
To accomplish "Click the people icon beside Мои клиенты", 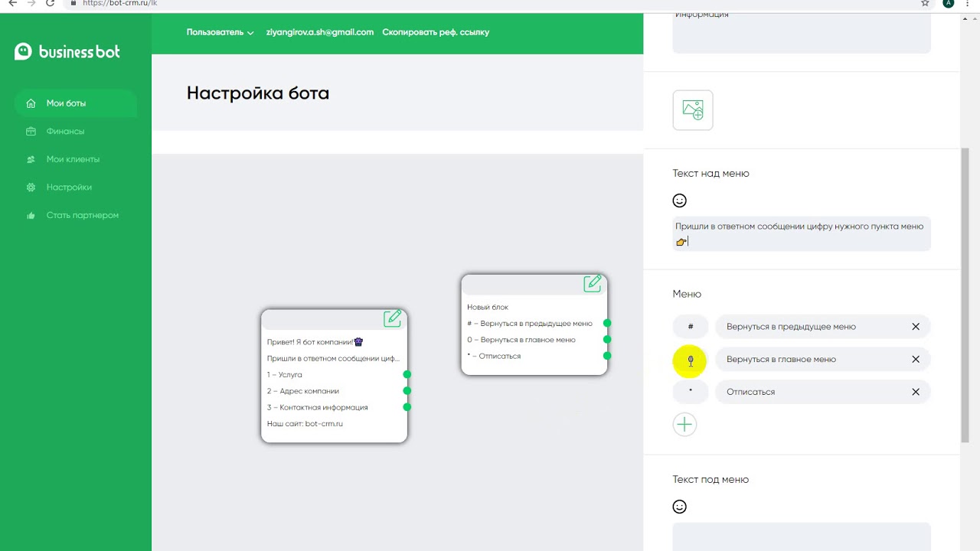I will click(31, 159).
